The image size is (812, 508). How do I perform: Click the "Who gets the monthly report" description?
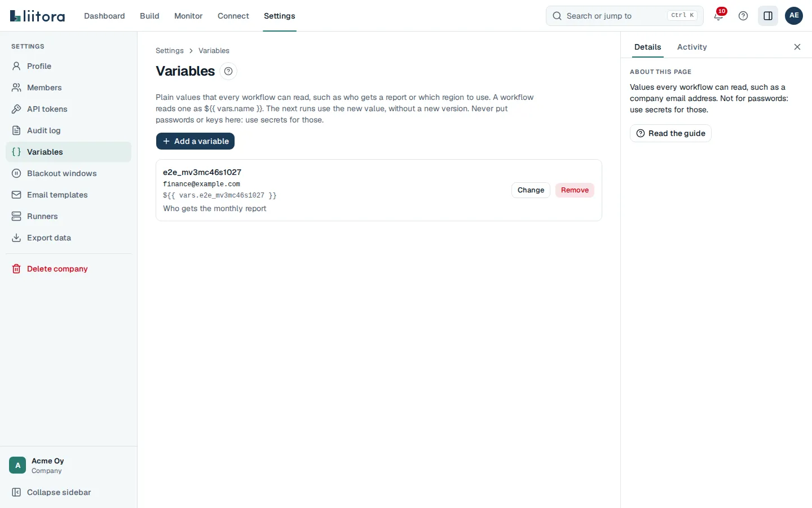[214, 208]
